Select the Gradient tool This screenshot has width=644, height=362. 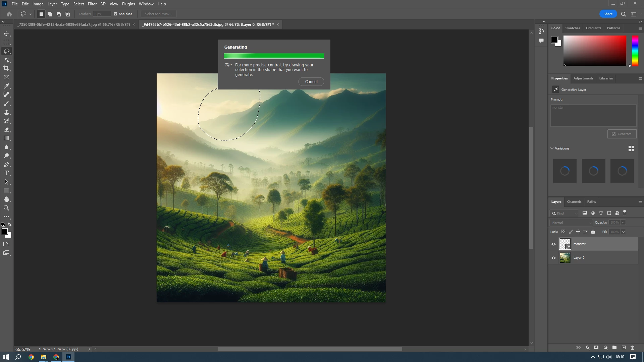tap(6, 138)
